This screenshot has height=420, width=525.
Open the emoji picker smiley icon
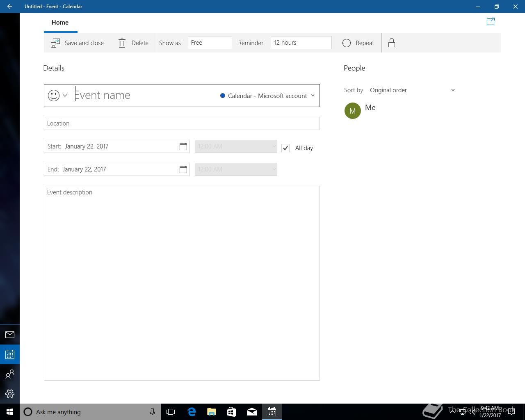pyautogui.click(x=54, y=96)
